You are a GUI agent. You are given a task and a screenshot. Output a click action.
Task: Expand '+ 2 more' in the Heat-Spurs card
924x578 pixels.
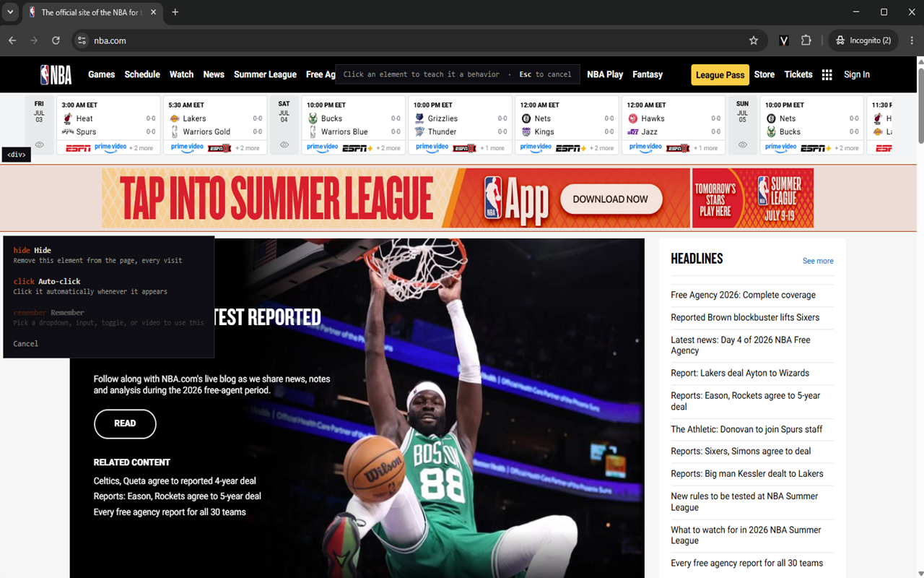(x=141, y=148)
